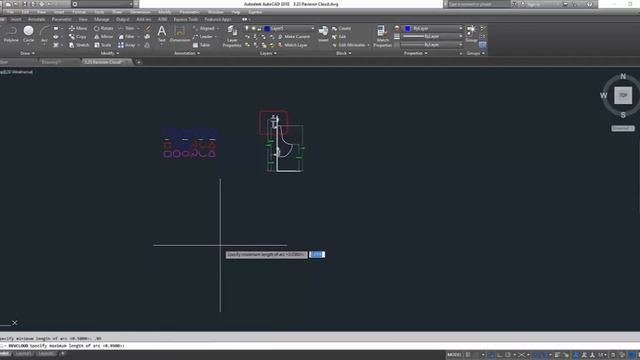
Task: Open the Format menu
Action: [x=79, y=12]
